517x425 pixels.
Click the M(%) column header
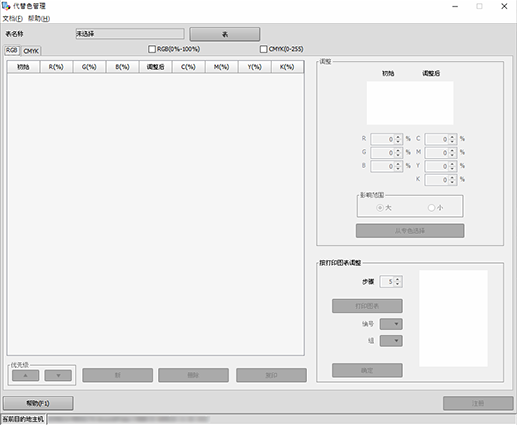pyautogui.click(x=221, y=67)
